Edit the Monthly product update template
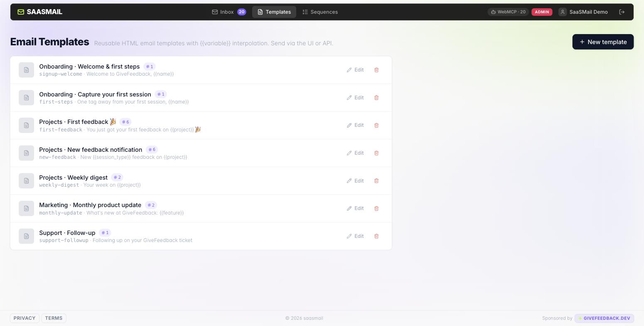 pos(355,208)
